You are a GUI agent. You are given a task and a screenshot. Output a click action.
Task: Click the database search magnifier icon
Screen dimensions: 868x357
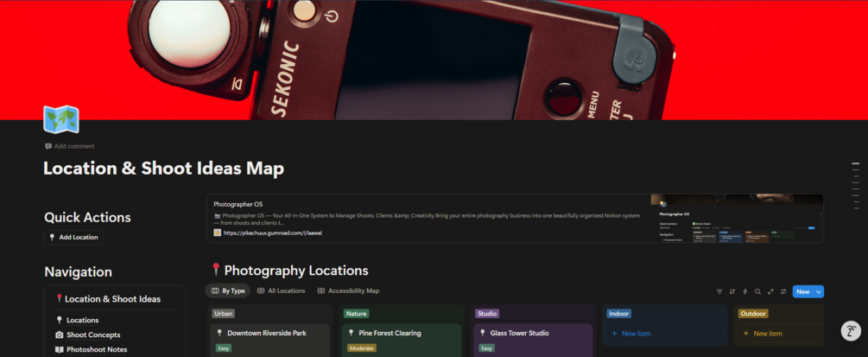pyautogui.click(x=757, y=291)
